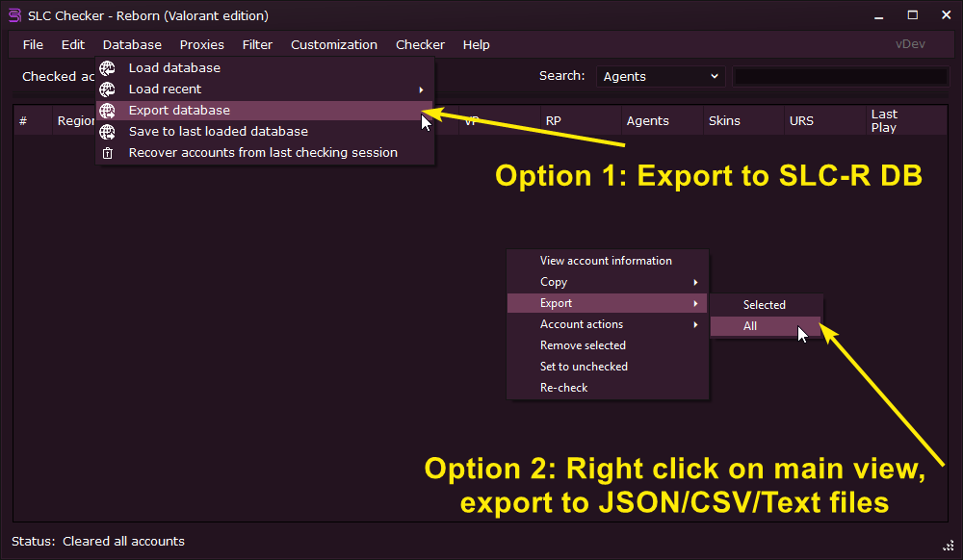Viewport: 963px width, 560px height.
Task: Click the globe icon beside Load database
Action: 108,68
